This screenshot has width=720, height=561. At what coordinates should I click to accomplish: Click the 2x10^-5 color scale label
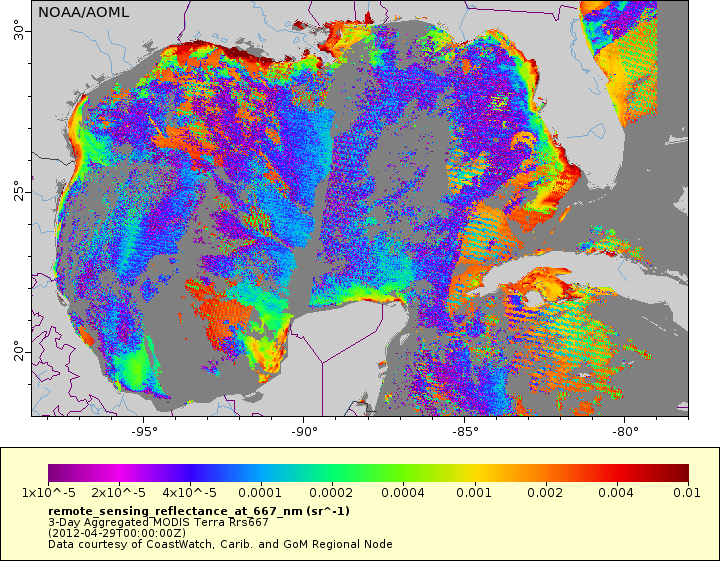click(x=118, y=493)
